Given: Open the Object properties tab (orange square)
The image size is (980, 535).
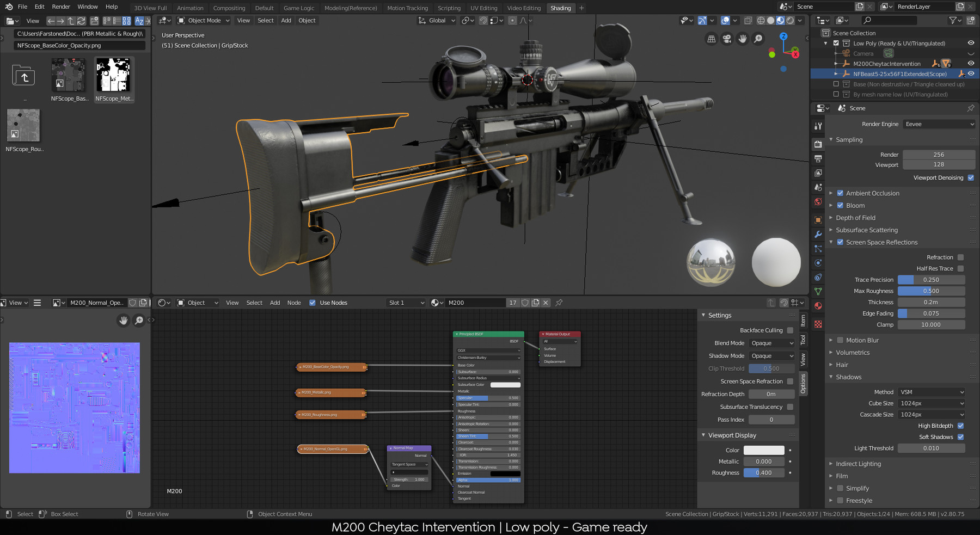Looking at the screenshot, I should (818, 220).
